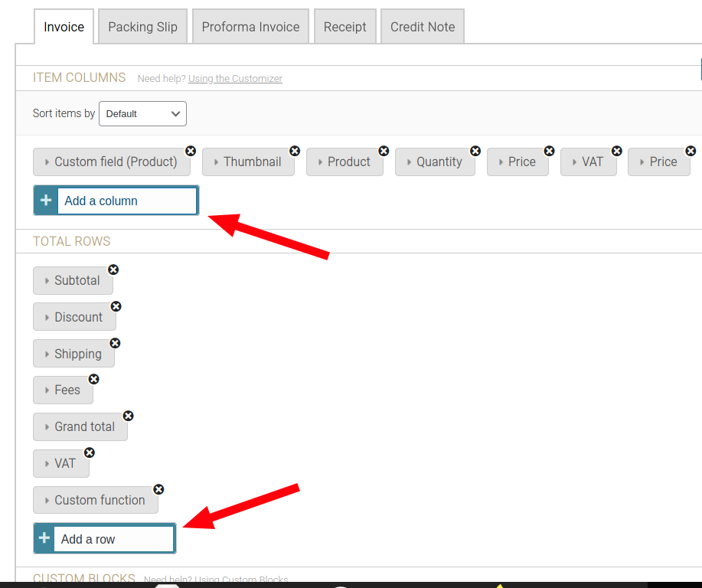Image resolution: width=702 pixels, height=588 pixels.
Task: Remove the VAT item column
Action: click(x=616, y=151)
